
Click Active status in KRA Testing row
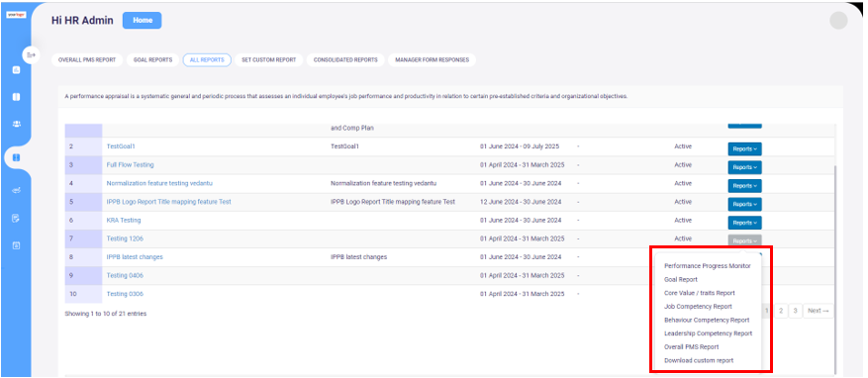point(683,221)
